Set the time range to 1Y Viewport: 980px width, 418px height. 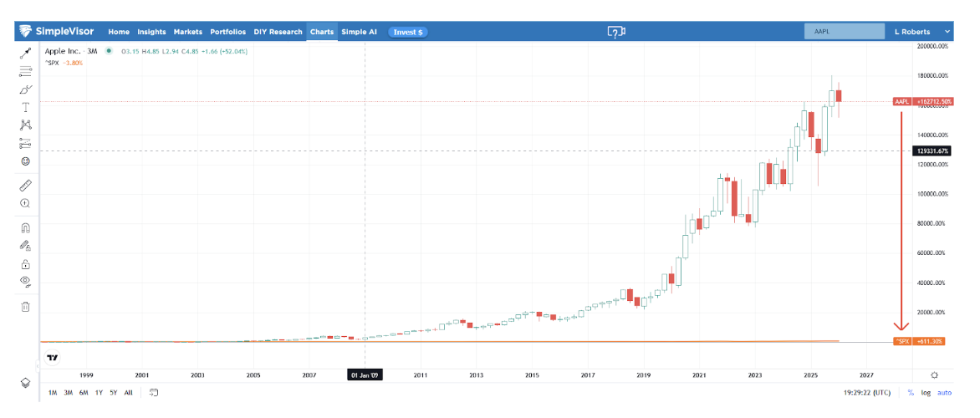(99, 392)
